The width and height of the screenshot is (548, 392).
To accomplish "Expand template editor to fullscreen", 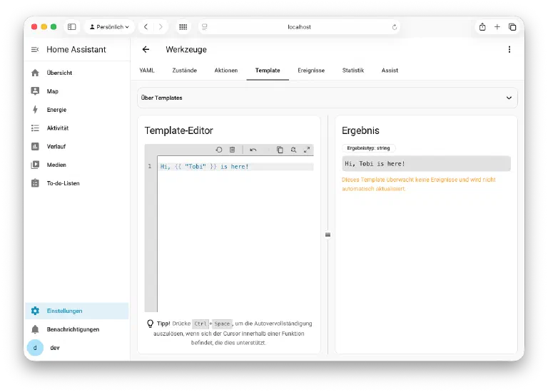I will point(307,150).
